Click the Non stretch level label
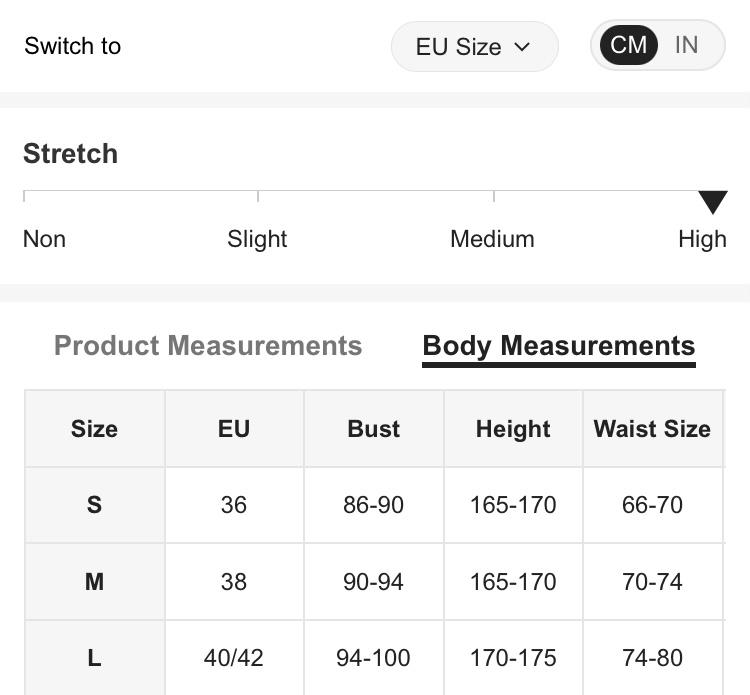Image resolution: width=750 pixels, height=695 pixels. 44,239
